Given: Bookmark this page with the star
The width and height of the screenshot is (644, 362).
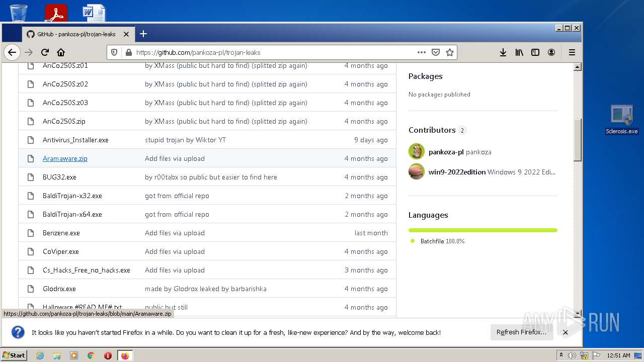Looking at the screenshot, I should [450, 52].
